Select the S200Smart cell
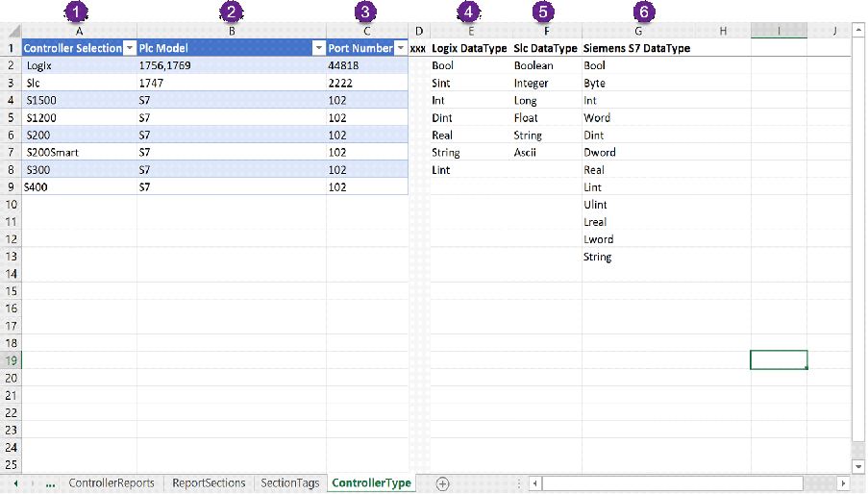 [x=79, y=152]
